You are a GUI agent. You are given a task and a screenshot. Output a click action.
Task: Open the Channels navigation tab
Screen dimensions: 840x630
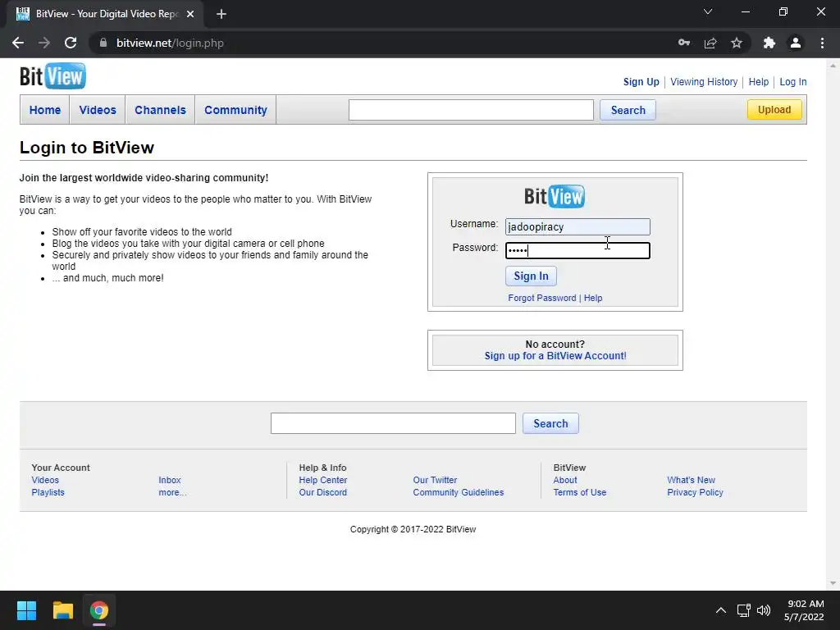tap(160, 110)
